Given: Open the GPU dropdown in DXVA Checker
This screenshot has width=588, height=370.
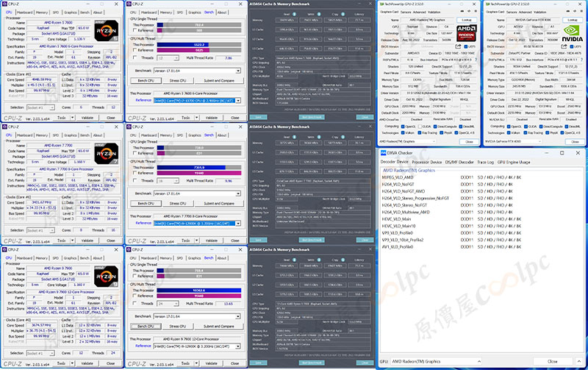Looking at the screenshot, I should pyautogui.click(x=436, y=361).
